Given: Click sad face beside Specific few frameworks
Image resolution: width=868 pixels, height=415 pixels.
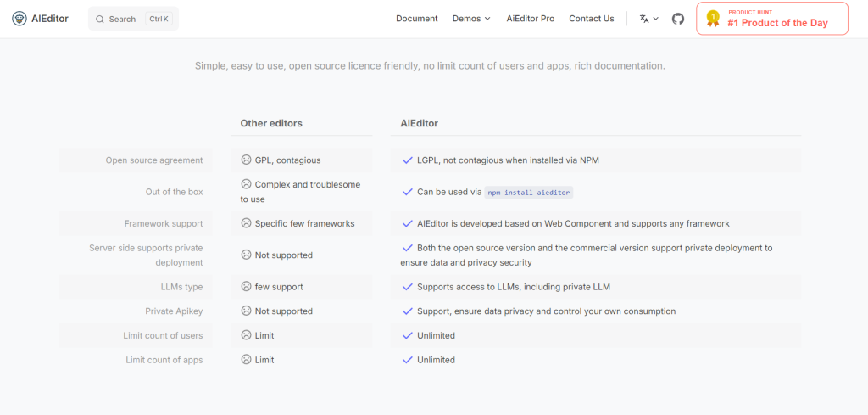Looking at the screenshot, I should click(246, 223).
